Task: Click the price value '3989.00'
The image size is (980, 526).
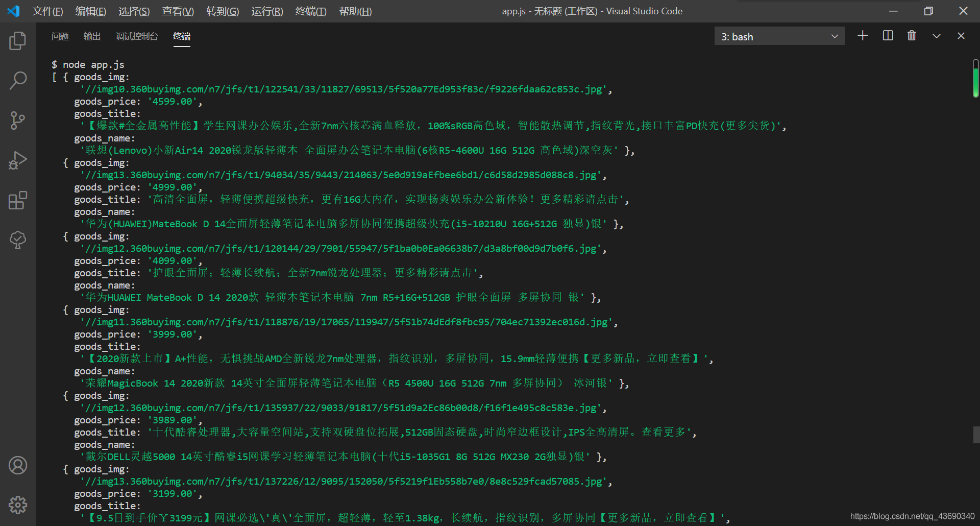Action: pyautogui.click(x=173, y=420)
